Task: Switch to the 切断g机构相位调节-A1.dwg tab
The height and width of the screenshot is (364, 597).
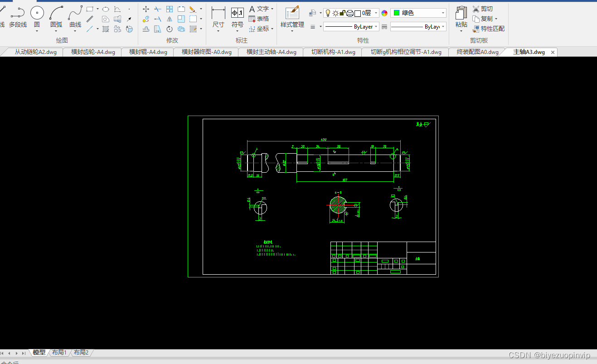Action: point(406,52)
